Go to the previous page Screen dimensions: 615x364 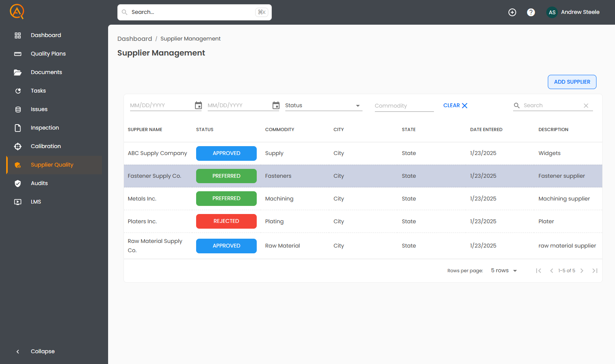tap(552, 271)
